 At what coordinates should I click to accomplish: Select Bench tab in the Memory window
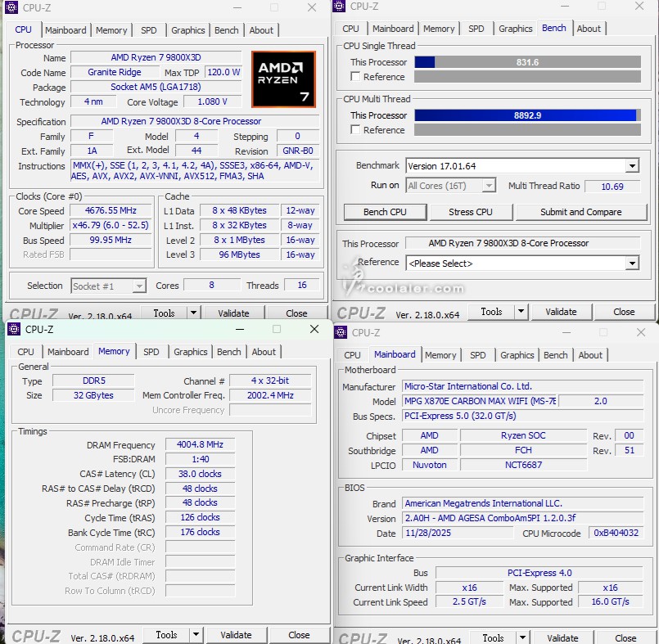tap(229, 352)
